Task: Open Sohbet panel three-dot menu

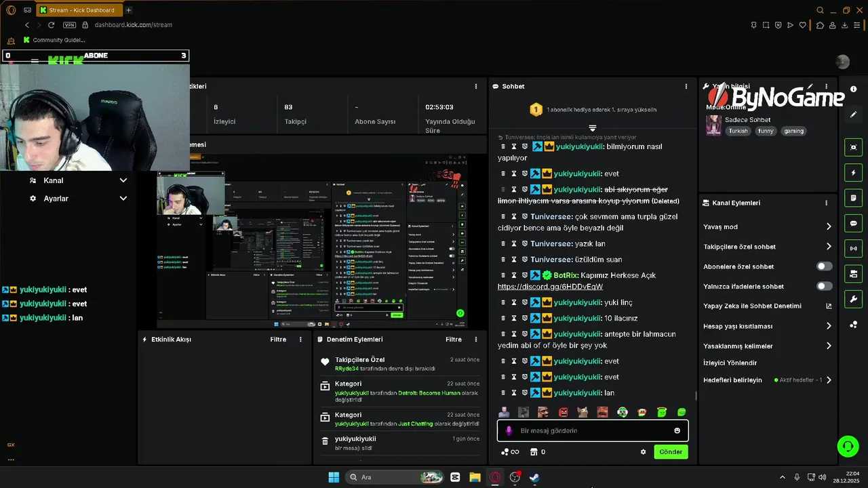Action: pos(686,87)
